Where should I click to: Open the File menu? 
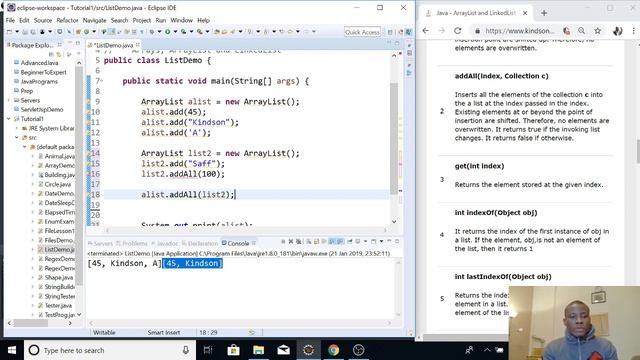(10, 20)
